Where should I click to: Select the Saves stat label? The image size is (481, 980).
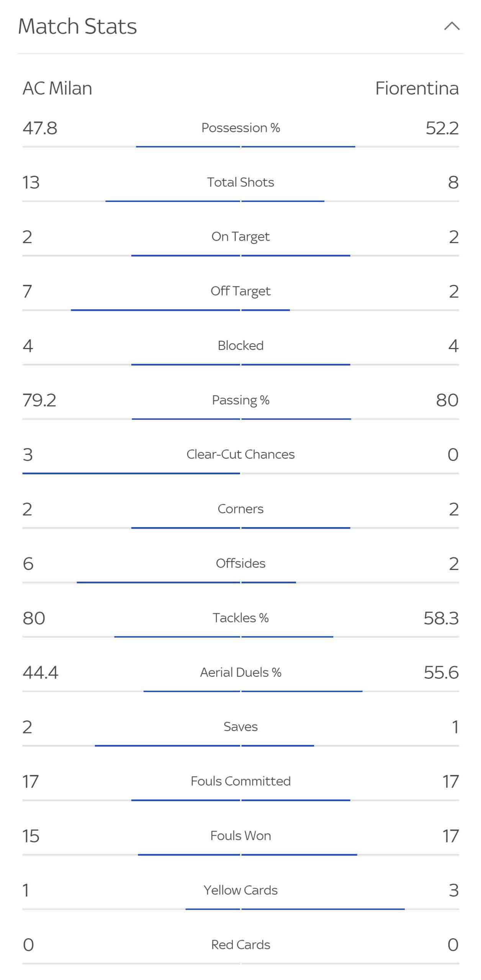click(x=240, y=727)
